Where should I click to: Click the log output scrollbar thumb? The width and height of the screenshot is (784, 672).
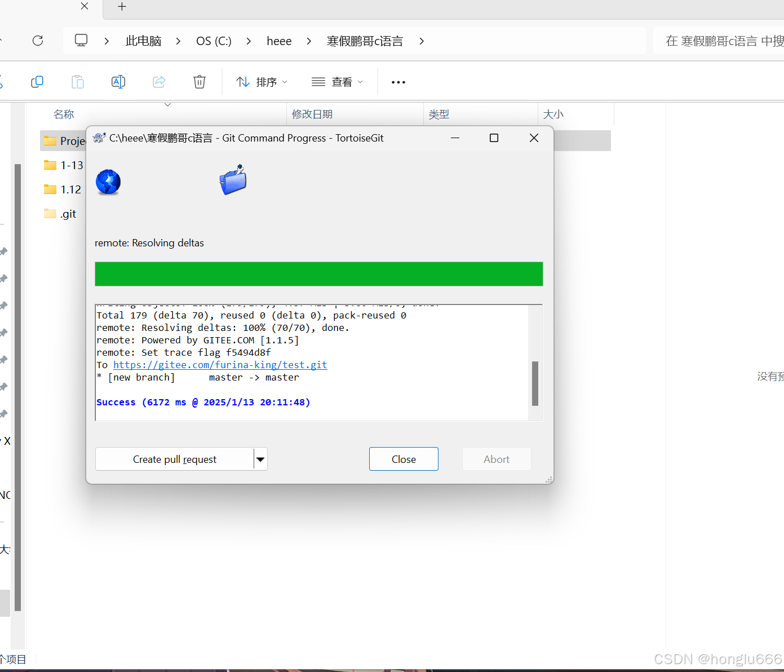535,383
